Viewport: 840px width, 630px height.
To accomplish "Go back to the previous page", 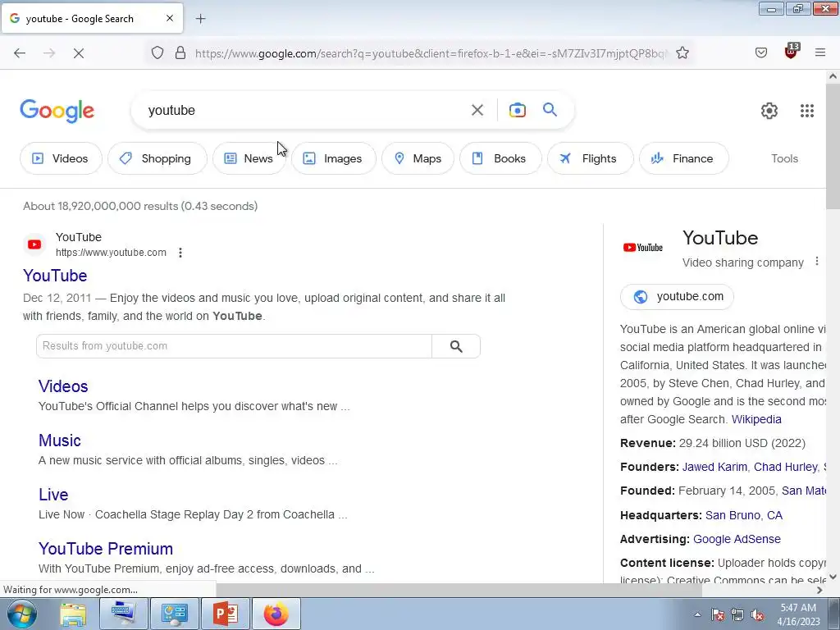I will click(20, 52).
